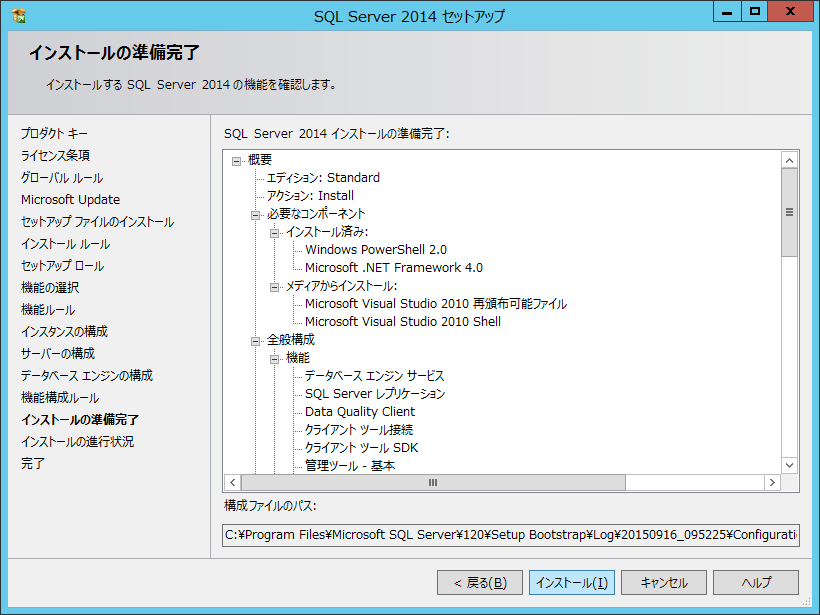This screenshot has height=615, width=820.
Task: Collapse the 機能 tree node
Action: click(x=275, y=358)
